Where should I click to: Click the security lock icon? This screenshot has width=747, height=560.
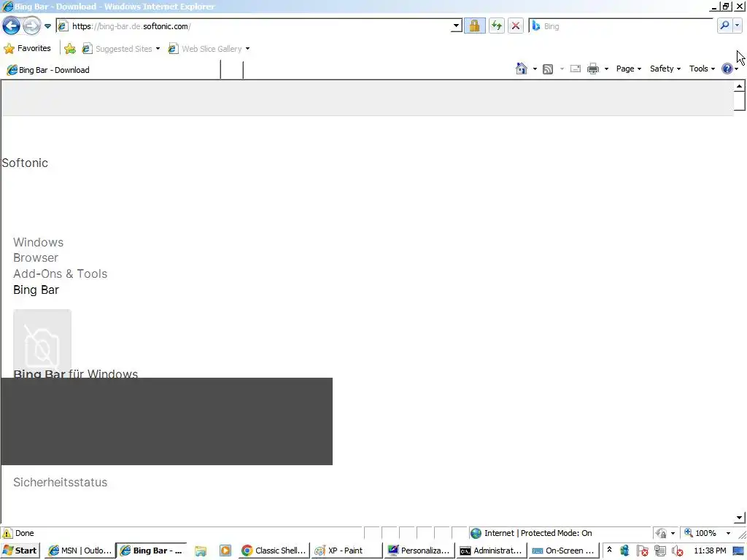click(474, 26)
